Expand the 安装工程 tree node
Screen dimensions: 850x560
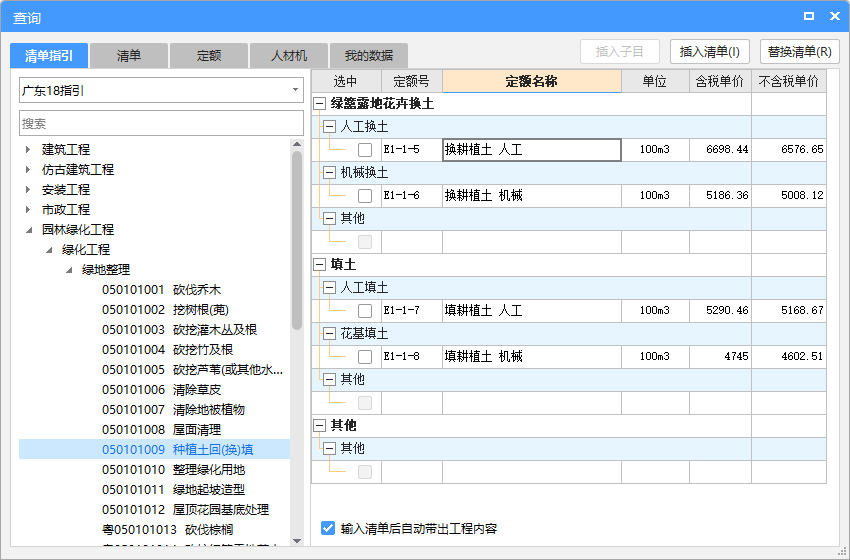click(x=28, y=189)
